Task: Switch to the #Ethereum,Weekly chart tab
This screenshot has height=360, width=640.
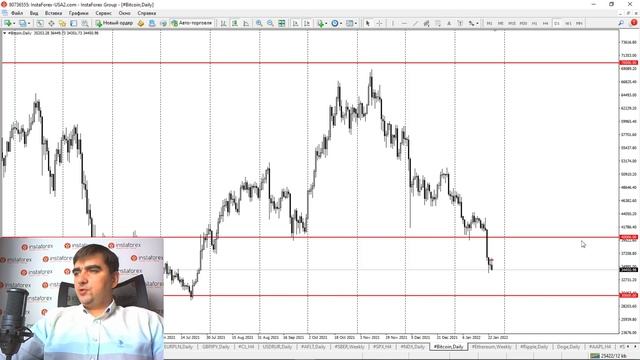Action: point(492,347)
